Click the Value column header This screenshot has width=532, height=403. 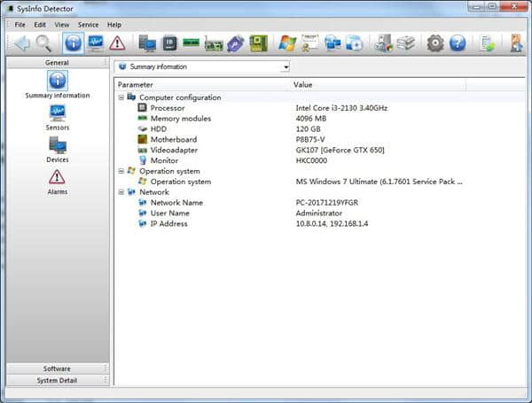(x=303, y=85)
